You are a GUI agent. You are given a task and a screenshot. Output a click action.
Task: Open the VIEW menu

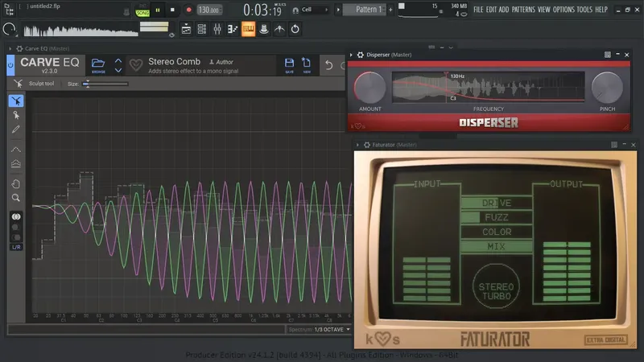[544, 10]
